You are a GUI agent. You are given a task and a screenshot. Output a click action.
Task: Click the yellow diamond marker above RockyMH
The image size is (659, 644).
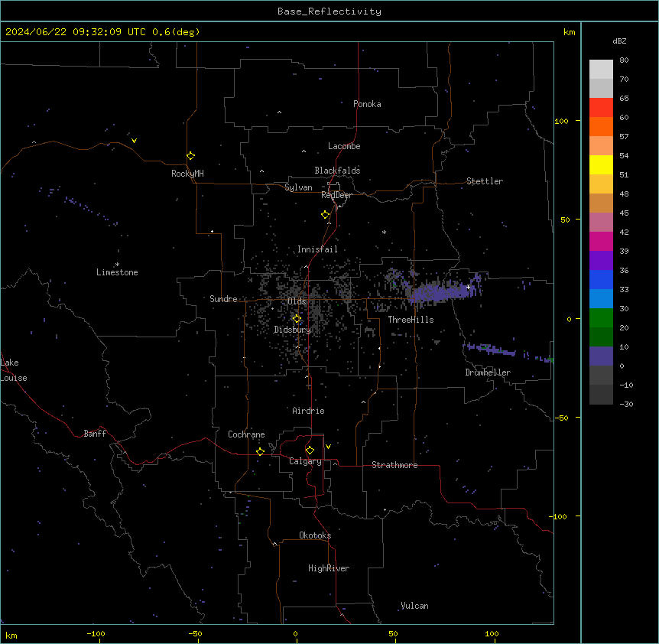[191, 156]
